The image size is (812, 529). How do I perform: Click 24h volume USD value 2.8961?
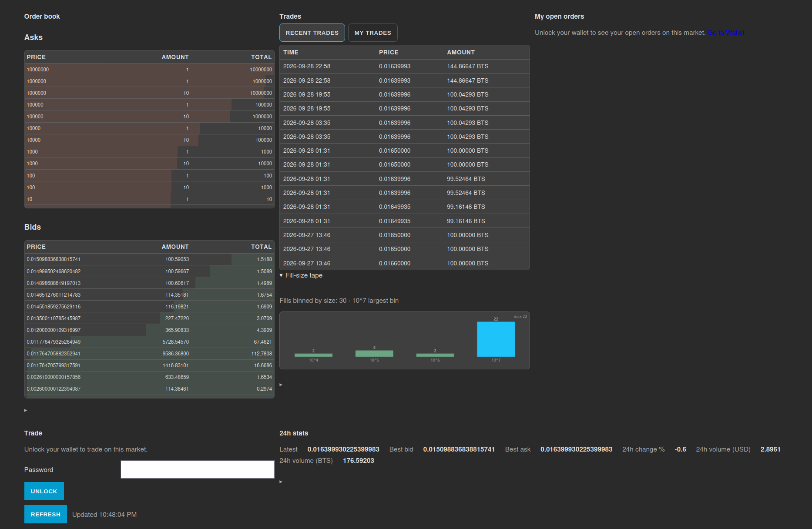[x=770, y=449]
